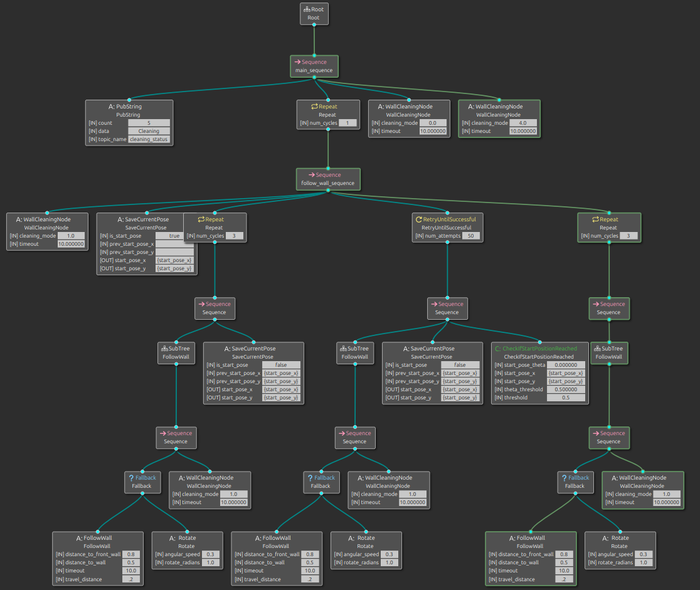Click the main_sequence node's top input port

pos(314,55)
